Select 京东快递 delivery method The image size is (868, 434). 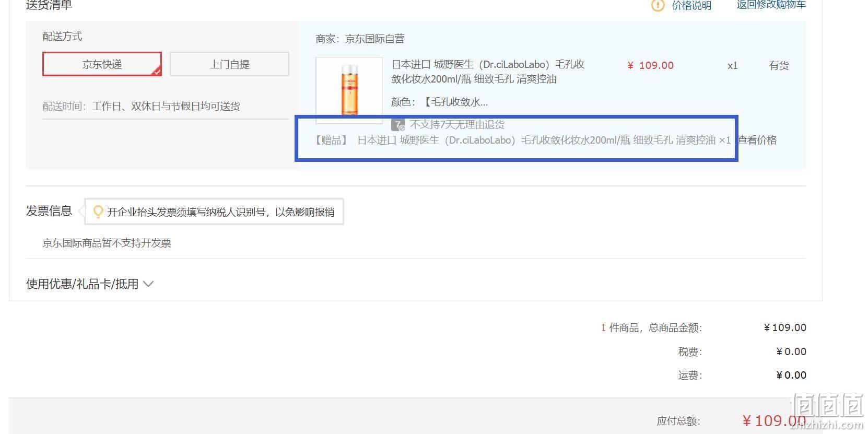(x=102, y=64)
